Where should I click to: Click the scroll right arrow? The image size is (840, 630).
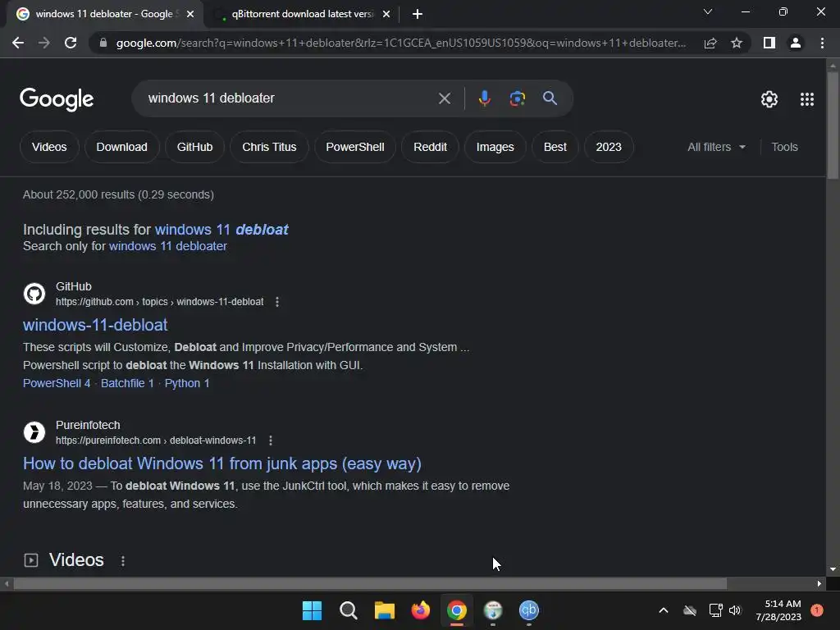click(819, 584)
